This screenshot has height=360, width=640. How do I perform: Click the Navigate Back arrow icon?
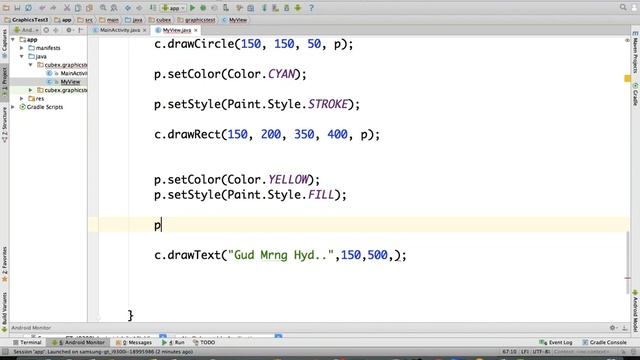point(128,8)
